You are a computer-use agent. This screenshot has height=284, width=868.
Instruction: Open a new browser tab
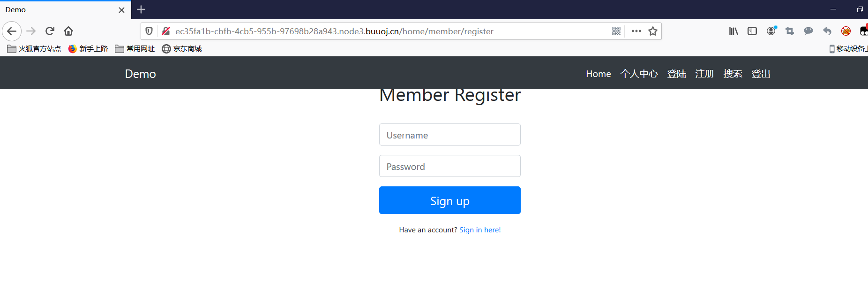[141, 9]
